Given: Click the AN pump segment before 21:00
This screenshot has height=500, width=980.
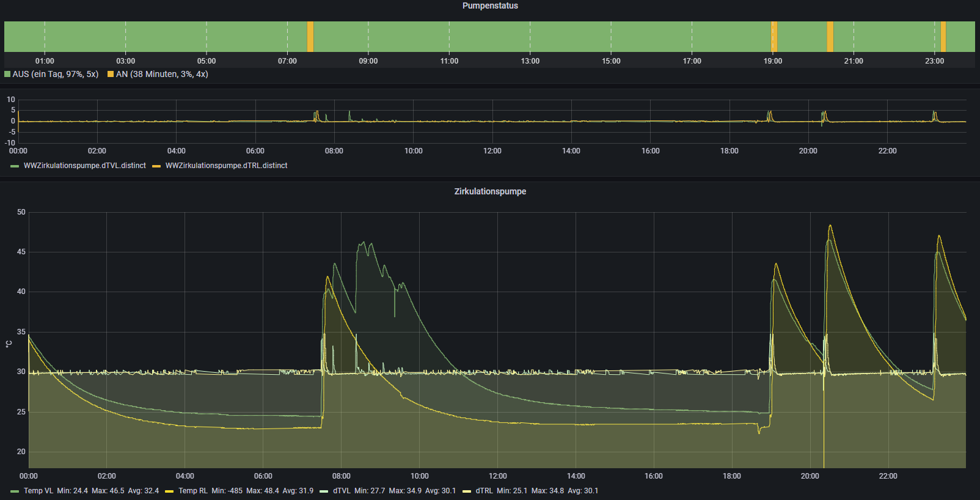Looking at the screenshot, I should 830,37.
